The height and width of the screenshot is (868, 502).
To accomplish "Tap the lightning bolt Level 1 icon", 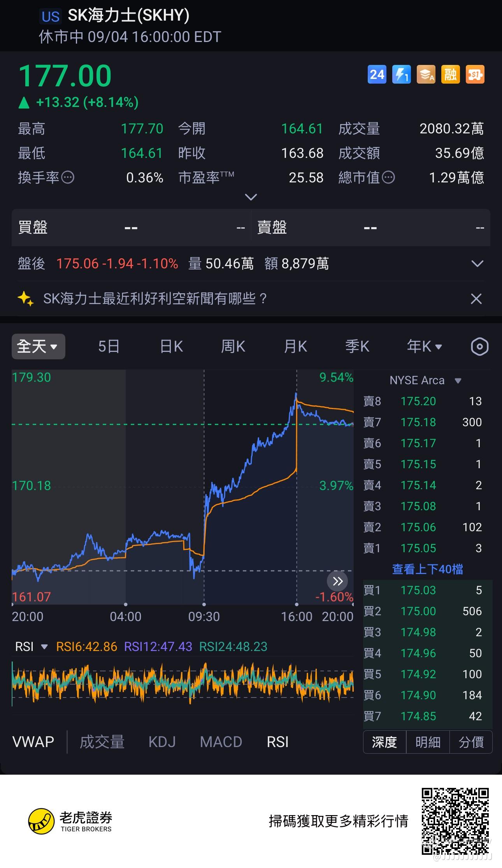I will (401, 74).
